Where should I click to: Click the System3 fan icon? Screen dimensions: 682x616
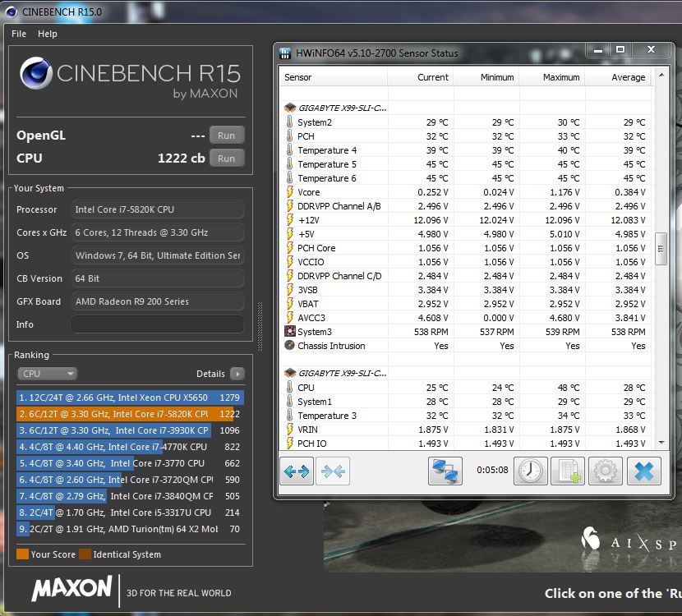pos(290,331)
